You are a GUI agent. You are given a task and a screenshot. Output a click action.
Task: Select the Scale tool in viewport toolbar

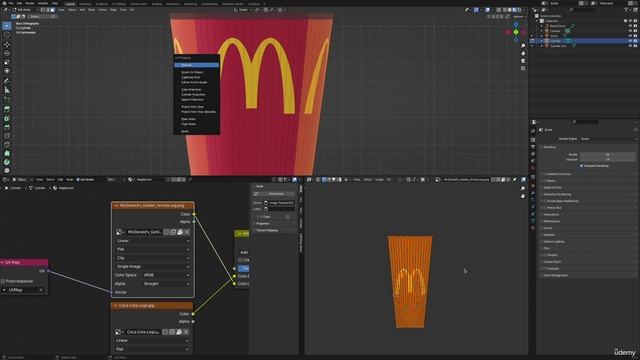[7, 62]
